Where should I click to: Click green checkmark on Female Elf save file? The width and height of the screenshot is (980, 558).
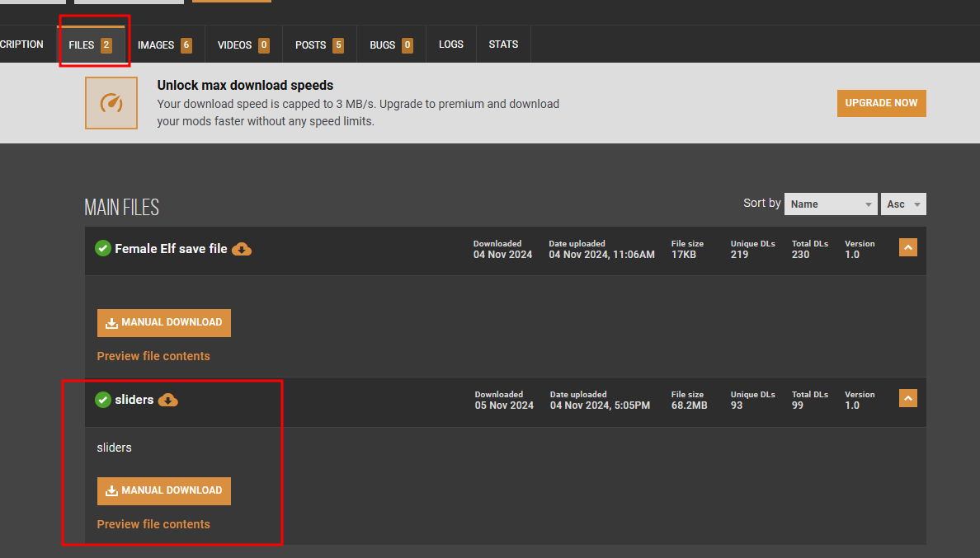click(103, 248)
